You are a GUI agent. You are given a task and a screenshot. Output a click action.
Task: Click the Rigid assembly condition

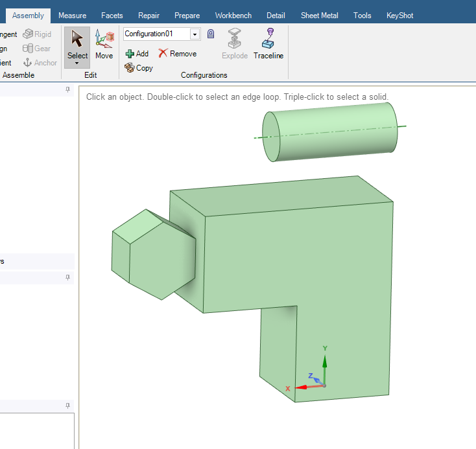click(x=37, y=34)
